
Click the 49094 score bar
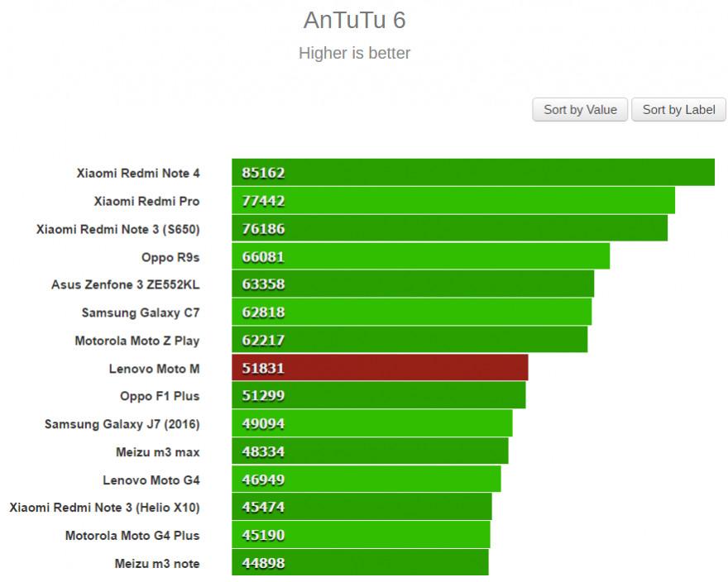(x=372, y=422)
